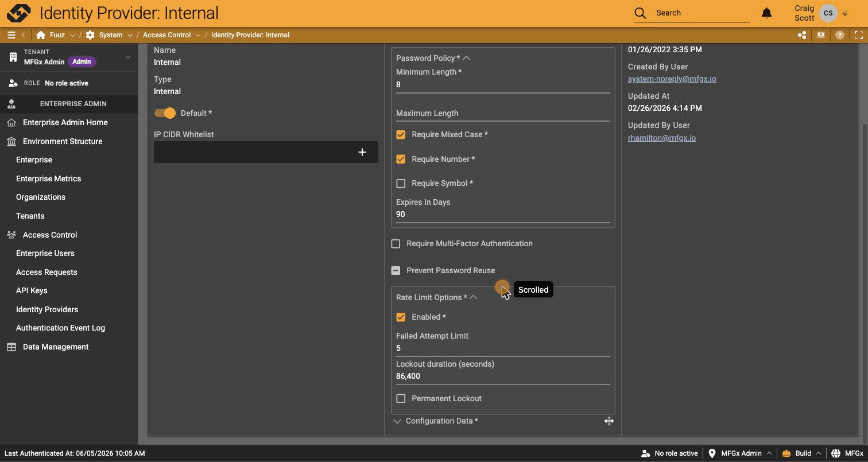The height and width of the screenshot is (462, 868).
Task: Open rhamilton@mfgx.io user link
Action: pyautogui.click(x=662, y=138)
